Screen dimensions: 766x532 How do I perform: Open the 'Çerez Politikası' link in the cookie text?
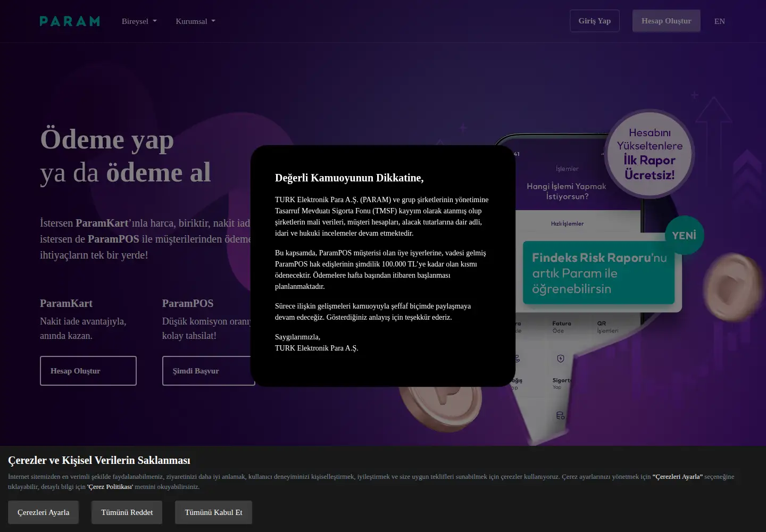pyautogui.click(x=110, y=487)
